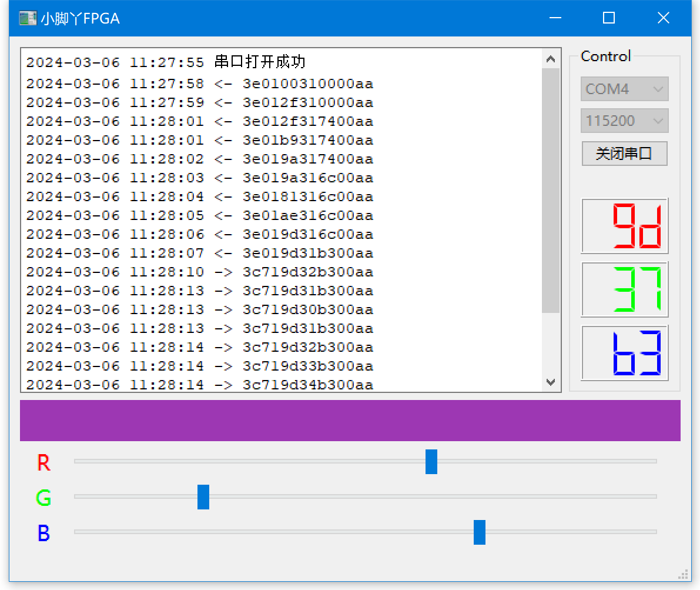
Task: Click the log entry 3e019a317400aa
Action: point(200,159)
